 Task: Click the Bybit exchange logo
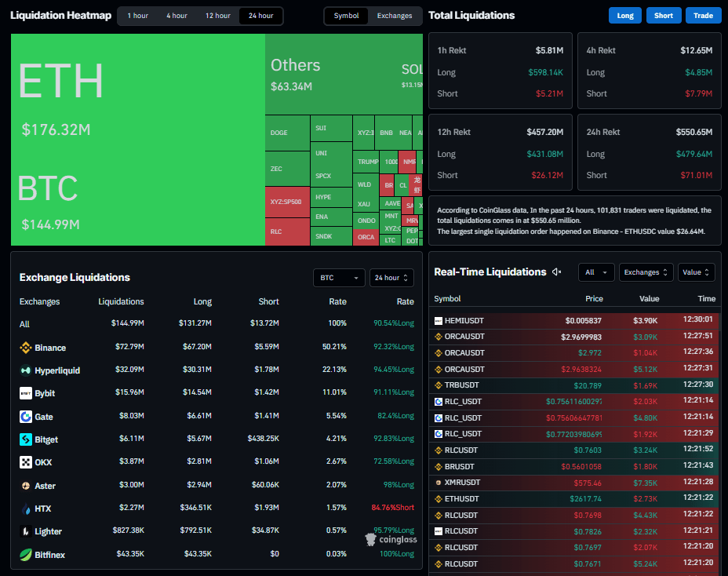coord(26,393)
